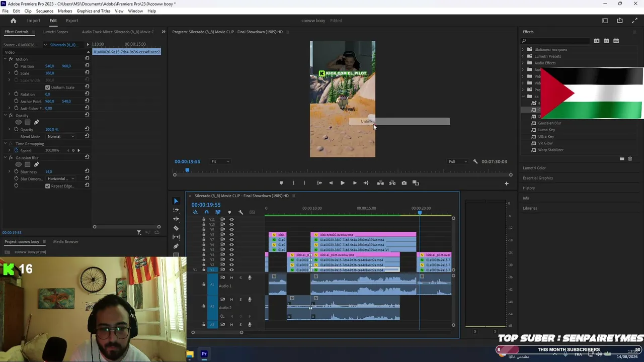This screenshot has width=644, height=362.
Task: Open Blur Dimensions dropdown
Action: tap(61, 178)
